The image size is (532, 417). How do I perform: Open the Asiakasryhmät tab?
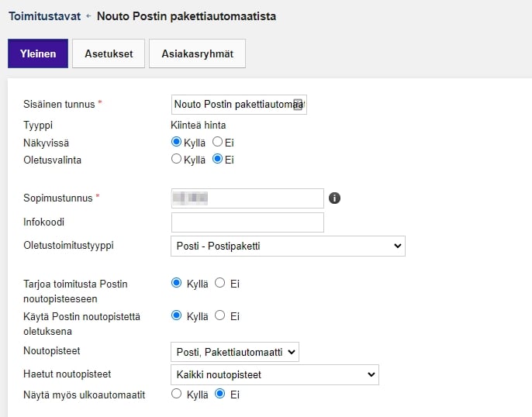197,53
